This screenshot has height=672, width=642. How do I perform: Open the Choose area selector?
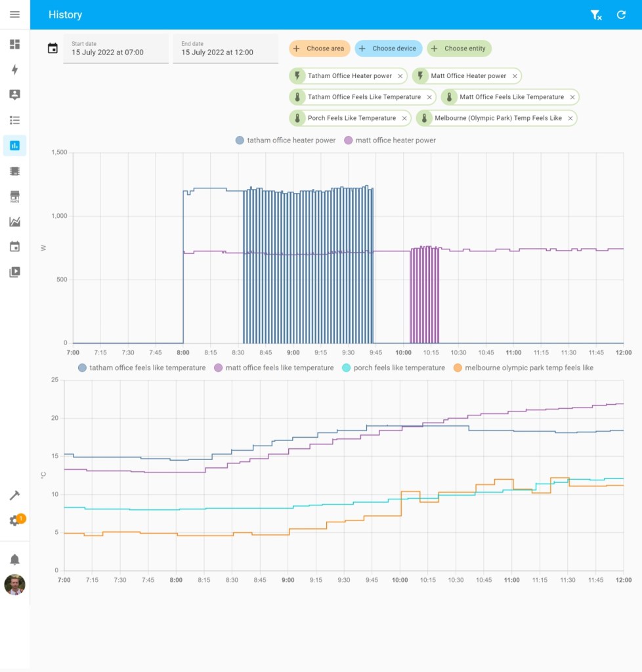coord(319,48)
